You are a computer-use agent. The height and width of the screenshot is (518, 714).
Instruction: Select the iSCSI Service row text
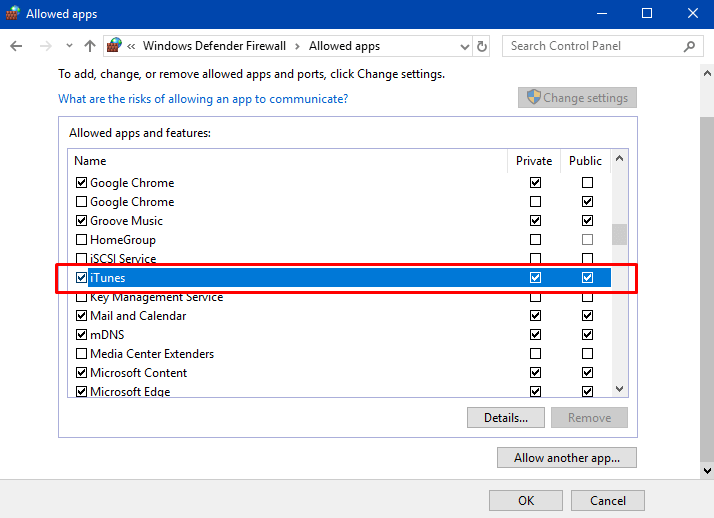pos(123,259)
